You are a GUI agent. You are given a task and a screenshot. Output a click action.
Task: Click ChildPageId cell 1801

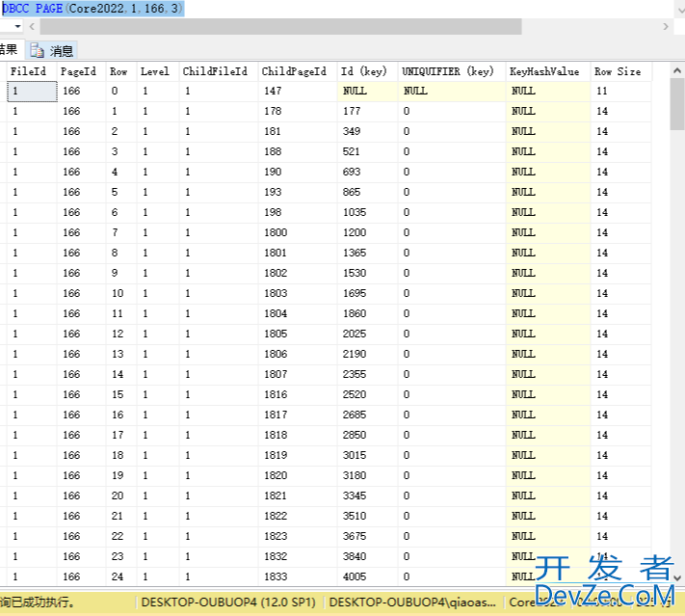(298, 253)
